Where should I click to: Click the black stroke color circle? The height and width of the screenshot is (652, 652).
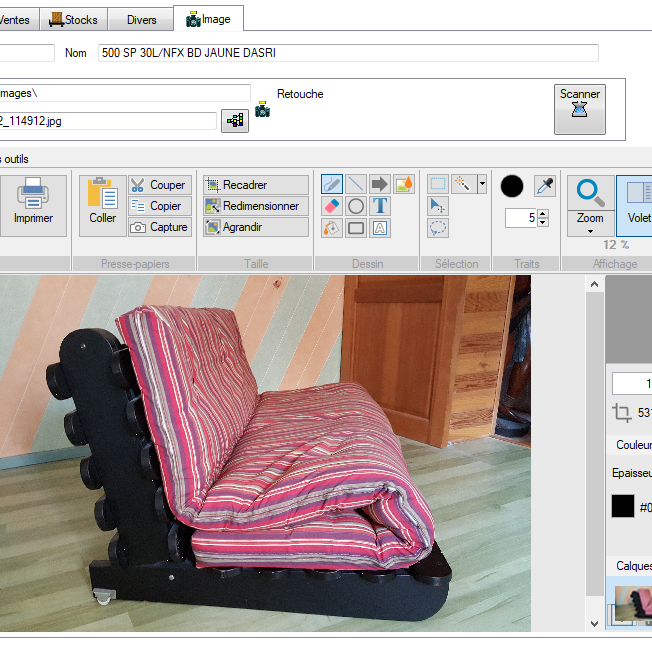pyautogui.click(x=512, y=186)
